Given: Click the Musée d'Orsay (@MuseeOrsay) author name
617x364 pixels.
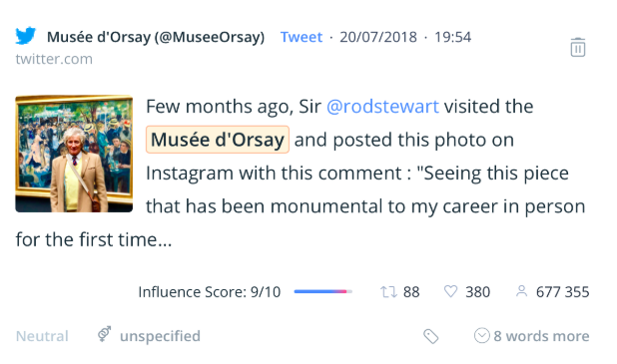Looking at the screenshot, I should [156, 37].
